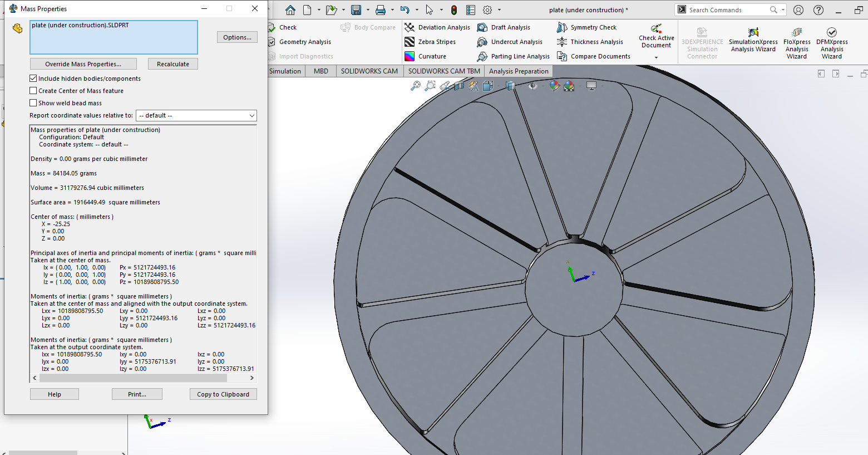The image size is (868, 455).
Task: Click Copy to Clipboard
Action: (x=223, y=394)
